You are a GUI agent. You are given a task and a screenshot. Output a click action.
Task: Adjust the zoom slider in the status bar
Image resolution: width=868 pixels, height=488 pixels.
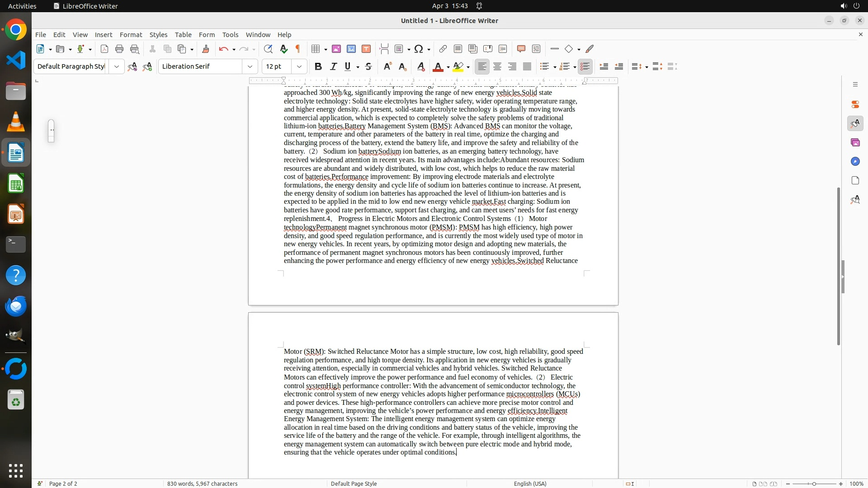814,483
